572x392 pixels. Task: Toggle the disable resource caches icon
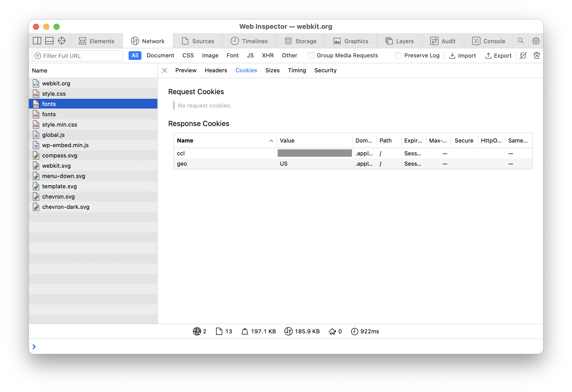point(523,56)
